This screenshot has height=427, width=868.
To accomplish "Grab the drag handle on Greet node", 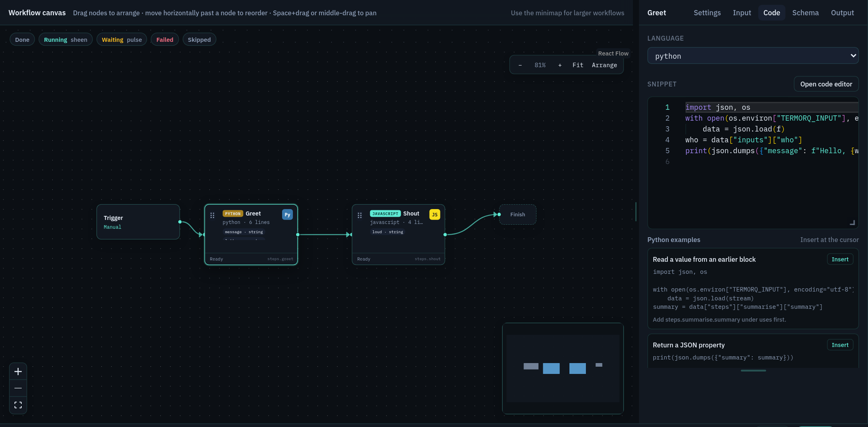I will tap(213, 216).
